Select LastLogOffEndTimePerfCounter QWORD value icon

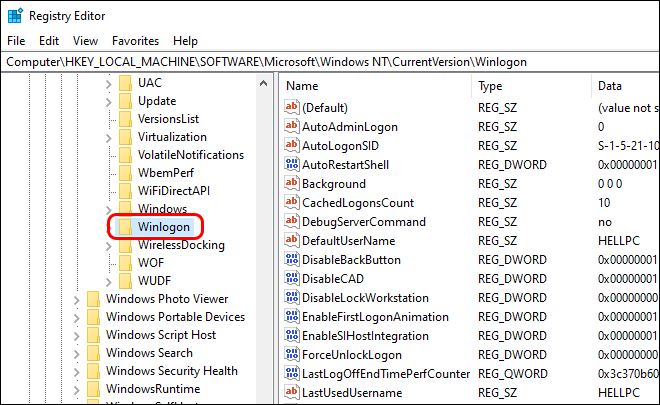click(x=291, y=373)
